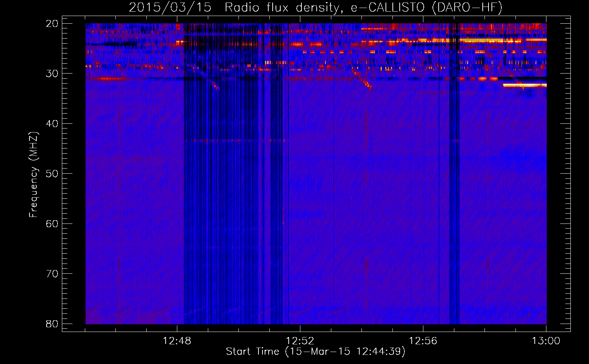Viewport: 589px width, 364px height.
Task: Click the 20 frequency tick label
Action: tap(52, 24)
